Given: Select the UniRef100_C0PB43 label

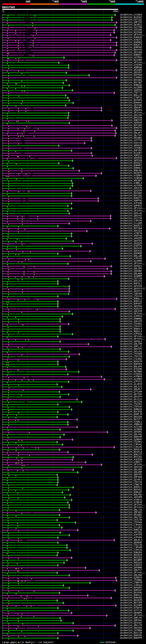Looking at the screenshot, I should (x=131, y=77).
